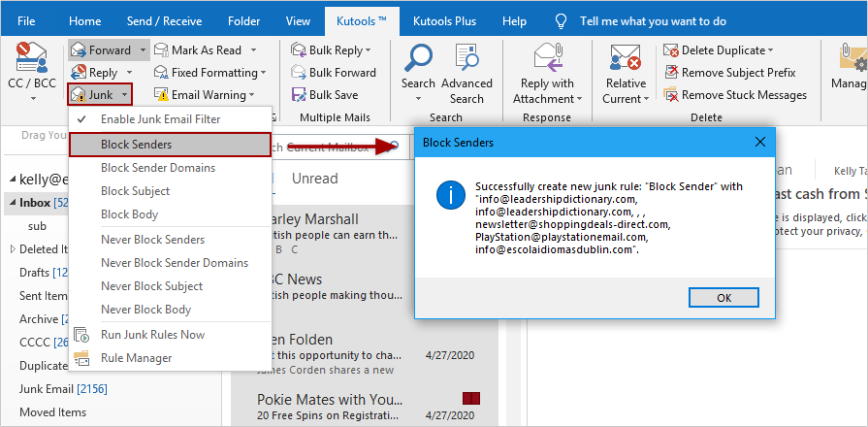Click the lightbulb Tell me icon

click(x=562, y=21)
